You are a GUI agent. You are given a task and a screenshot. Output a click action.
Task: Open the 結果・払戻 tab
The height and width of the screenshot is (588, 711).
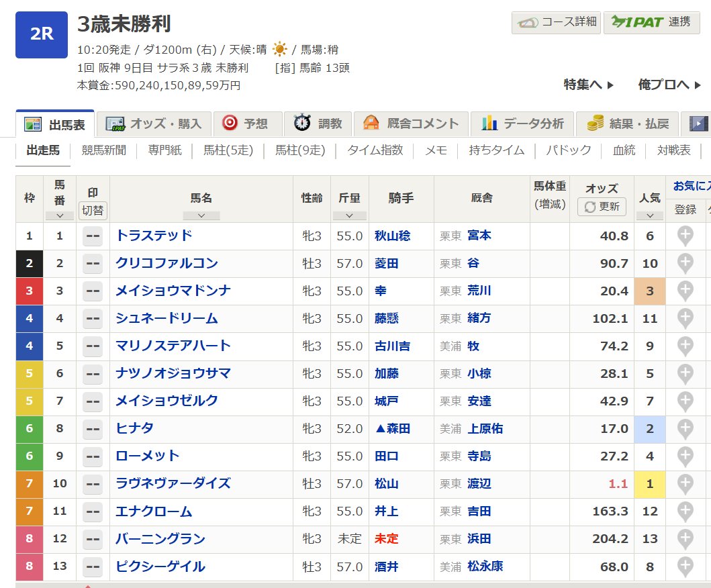[628, 124]
